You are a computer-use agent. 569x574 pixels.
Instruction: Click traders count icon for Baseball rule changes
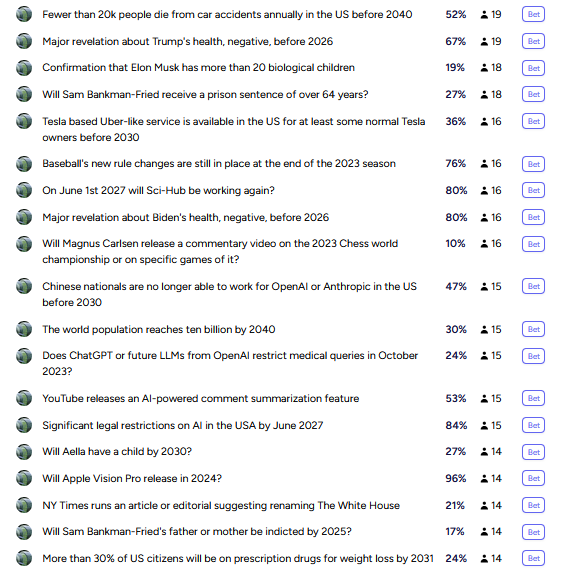tap(484, 164)
